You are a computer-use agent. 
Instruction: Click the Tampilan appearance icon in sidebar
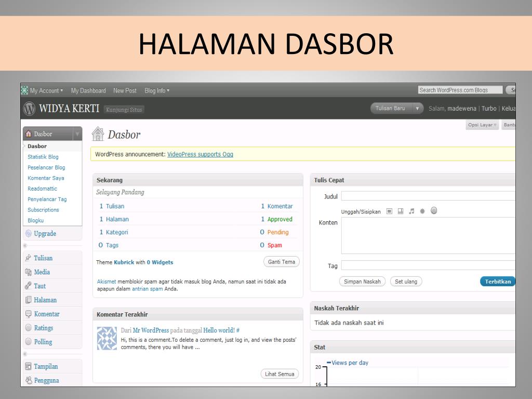29,366
